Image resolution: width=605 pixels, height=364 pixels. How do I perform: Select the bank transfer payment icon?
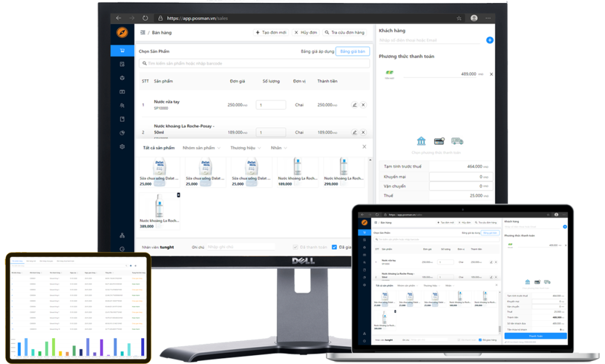click(x=421, y=141)
